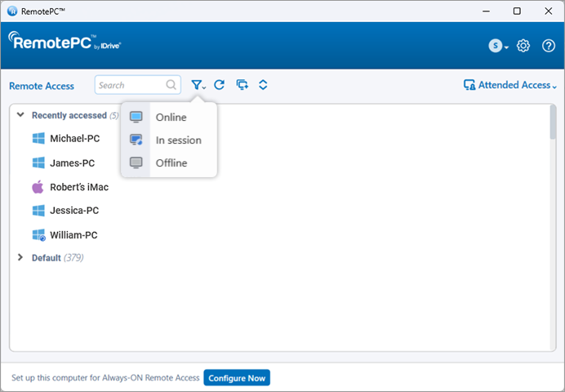Open the settings gear
Image resolution: width=565 pixels, height=392 pixels.
[x=523, y=46]
